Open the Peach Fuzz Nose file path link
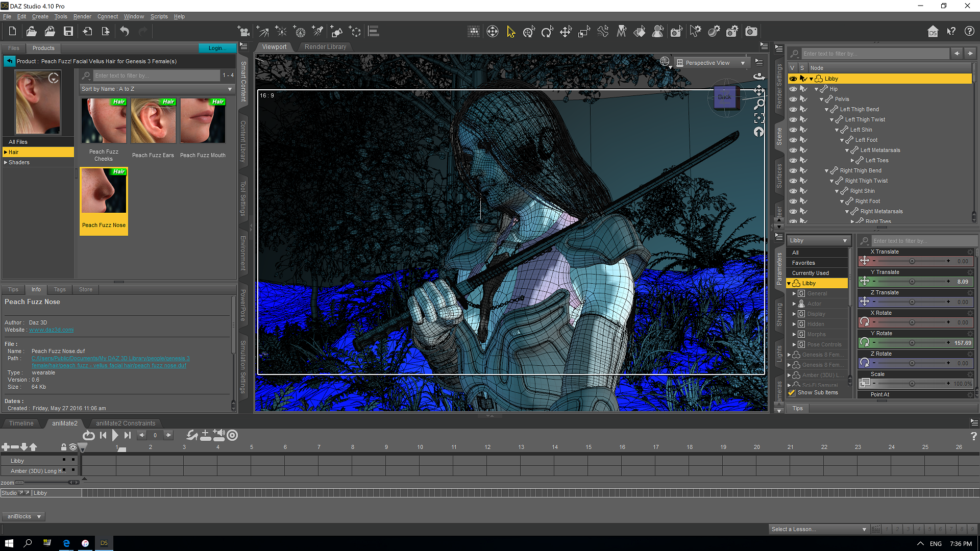The height and width of the screenshot is (551, 980). (110, 362)
